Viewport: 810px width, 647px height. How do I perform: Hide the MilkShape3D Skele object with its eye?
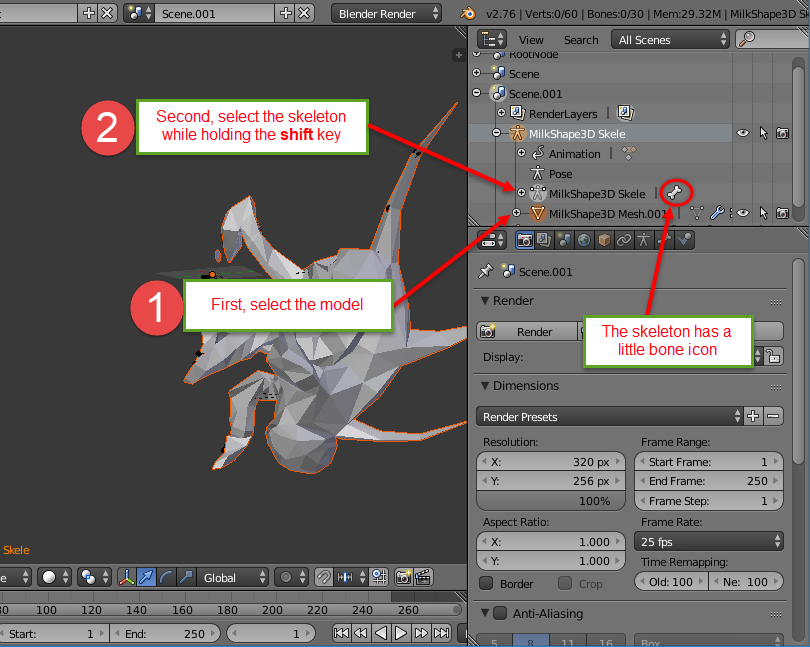pos(743,133)
